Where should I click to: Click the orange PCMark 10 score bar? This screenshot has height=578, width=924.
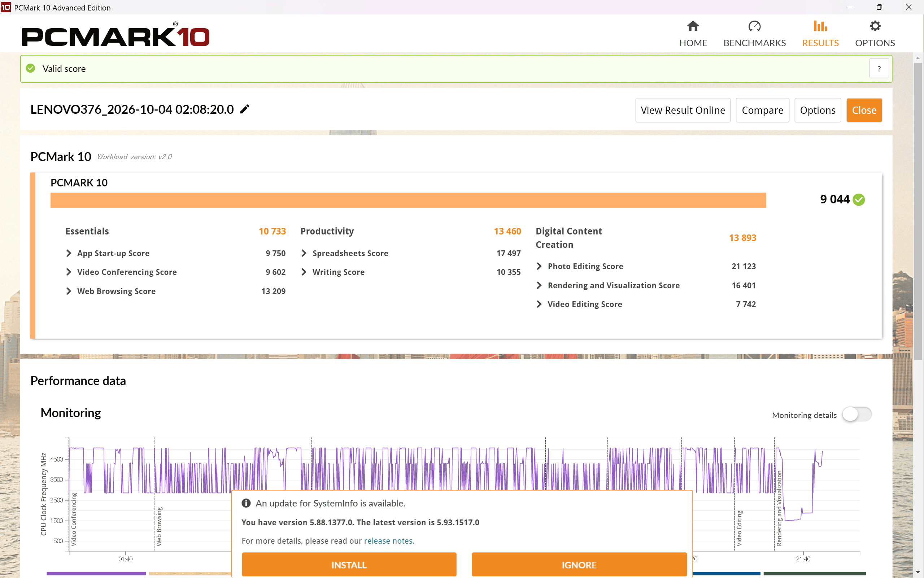point(408,200)
